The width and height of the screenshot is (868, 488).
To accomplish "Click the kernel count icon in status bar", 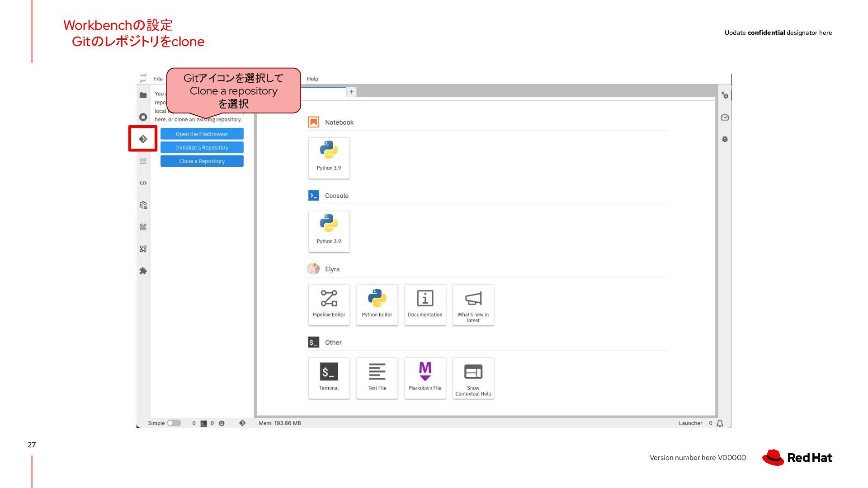I will tap(222, 423).
